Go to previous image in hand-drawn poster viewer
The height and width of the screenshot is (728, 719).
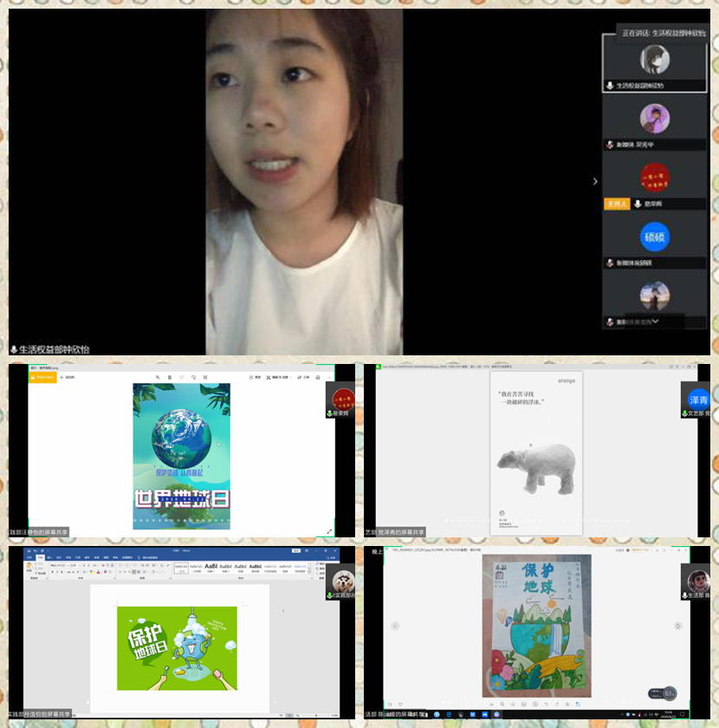tap(395, 626)
